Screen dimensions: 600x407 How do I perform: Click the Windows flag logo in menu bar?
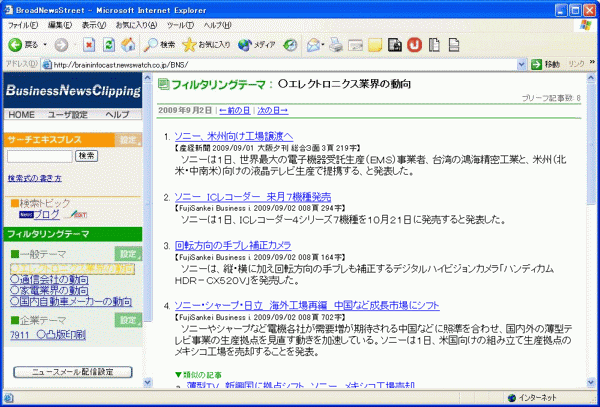click(x=585, y=25)
